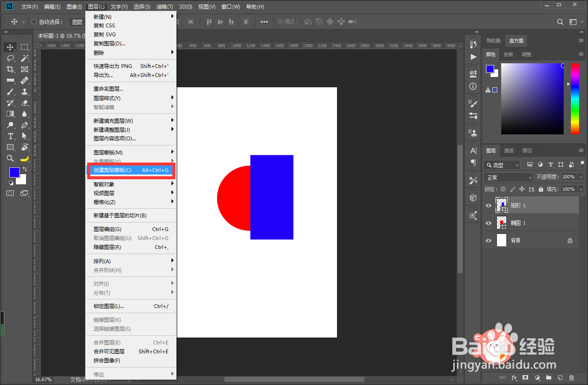Select the Dodge tool
588x385 pixels.
(x=10, y=125)
